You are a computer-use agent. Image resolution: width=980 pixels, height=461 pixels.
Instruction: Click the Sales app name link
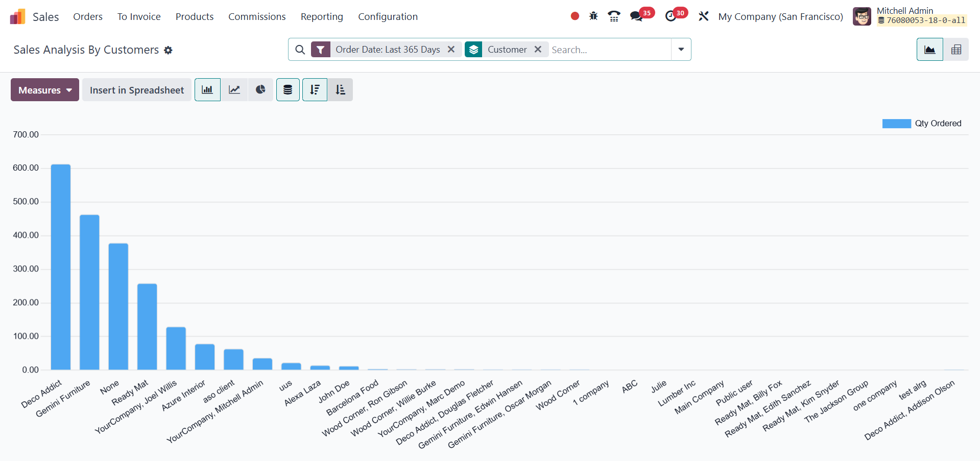tap(45, 17)
